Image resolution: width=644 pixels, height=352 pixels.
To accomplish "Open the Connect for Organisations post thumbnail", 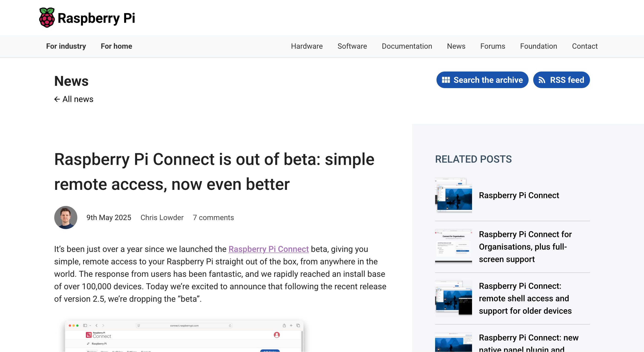I will coord(454,247).
